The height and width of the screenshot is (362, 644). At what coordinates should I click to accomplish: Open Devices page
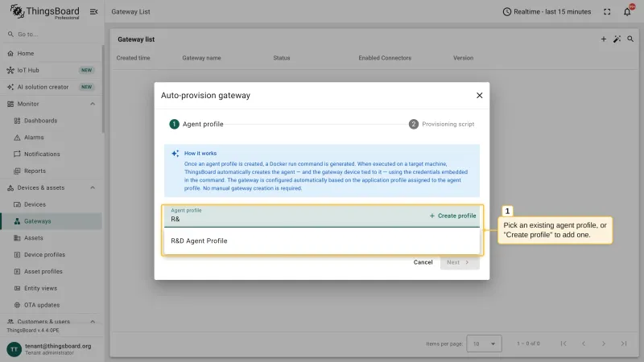tap(51, 204)
